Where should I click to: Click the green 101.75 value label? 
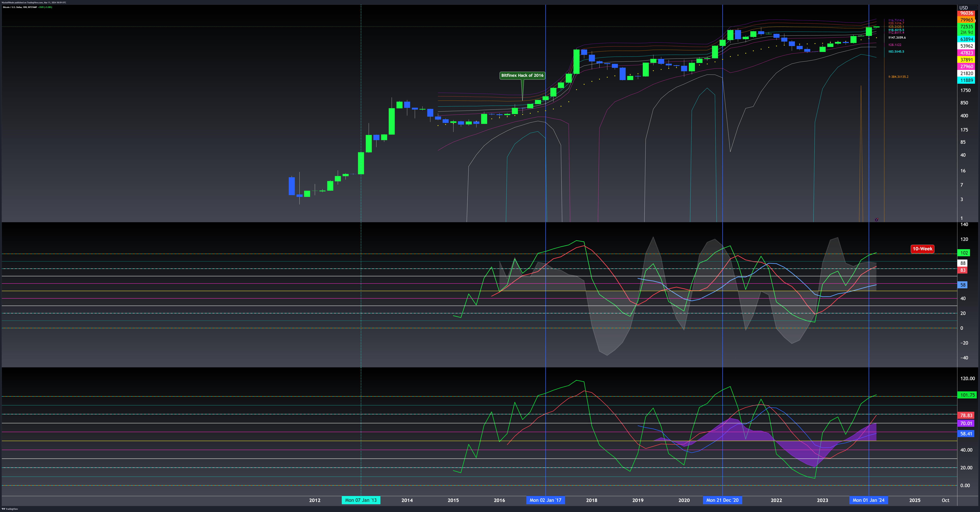(x=967, y=395)
